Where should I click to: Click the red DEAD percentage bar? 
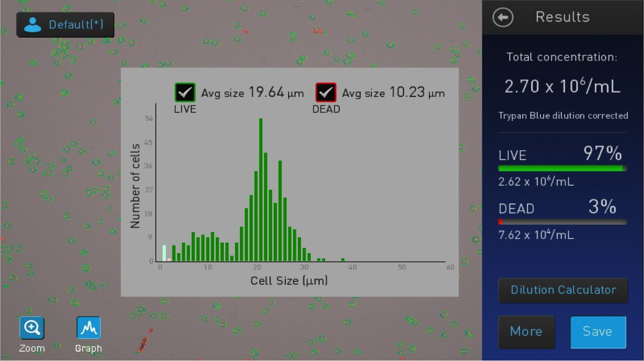(x=501, y=222)
